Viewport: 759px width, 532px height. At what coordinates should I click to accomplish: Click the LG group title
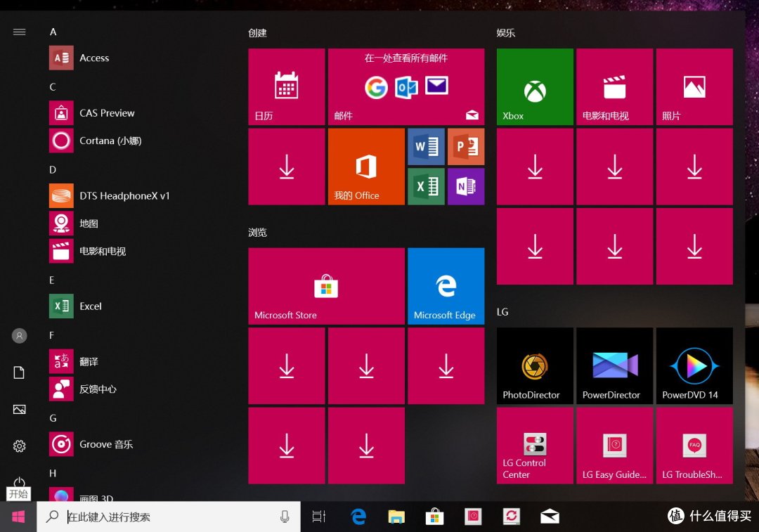(x=502, y=312)
